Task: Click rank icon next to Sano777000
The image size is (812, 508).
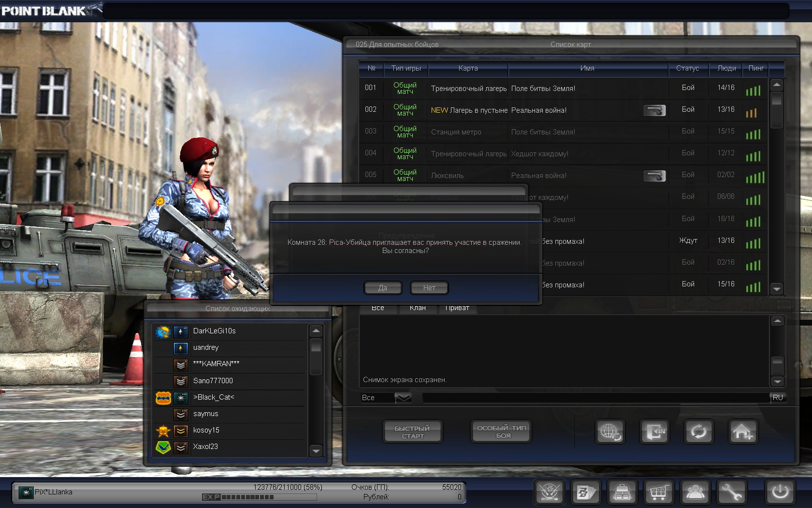Action: pos(181,381)
